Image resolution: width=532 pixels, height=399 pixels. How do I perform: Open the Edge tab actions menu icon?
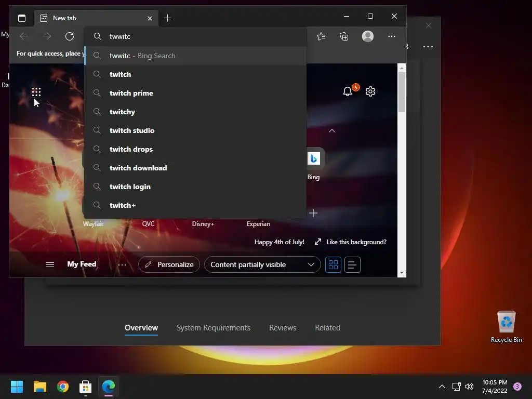[x=22, y=18]
